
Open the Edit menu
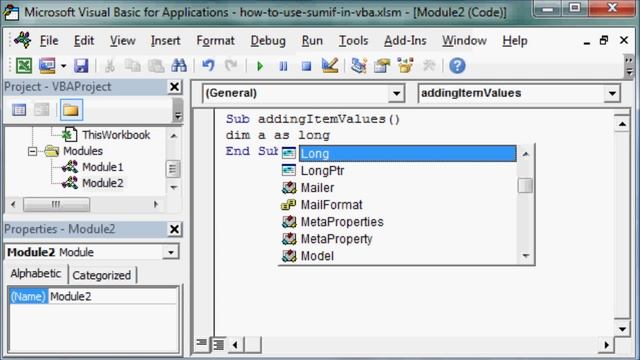pyautogui.click(x=84, y=40)
